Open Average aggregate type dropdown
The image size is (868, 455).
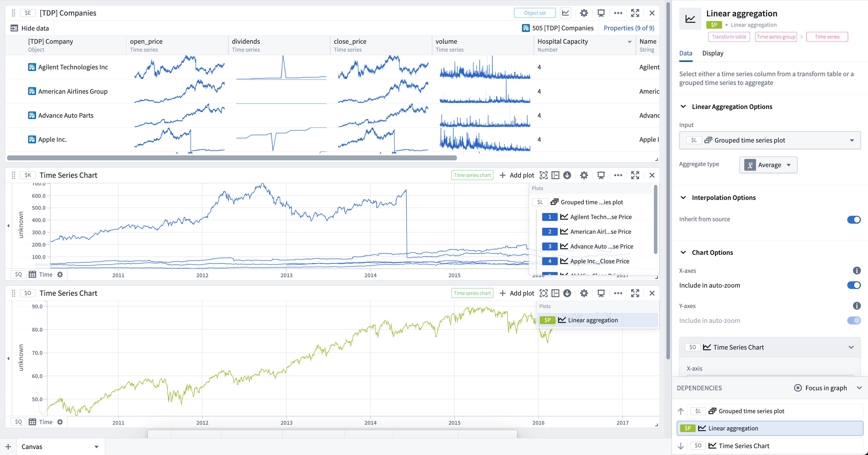pos(768,165)
